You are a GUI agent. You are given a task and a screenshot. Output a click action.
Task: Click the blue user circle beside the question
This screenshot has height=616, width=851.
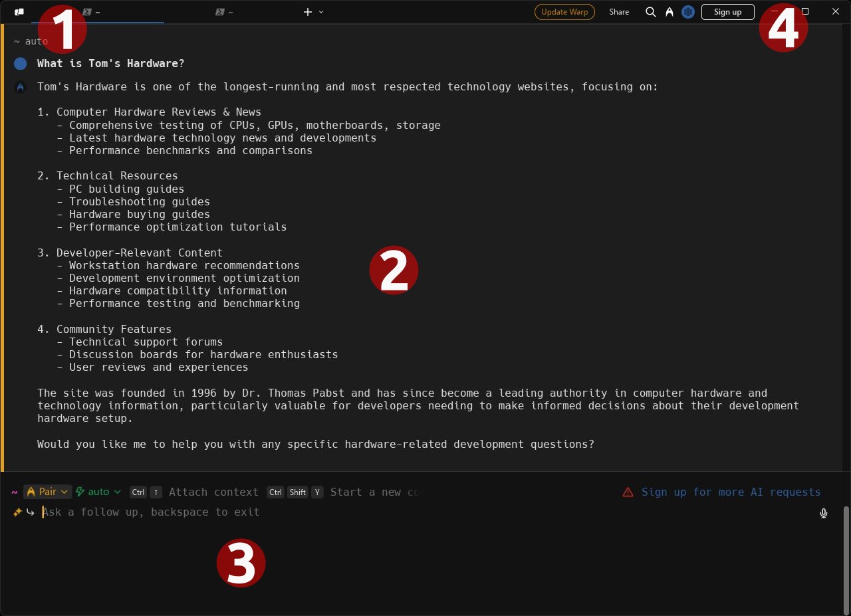click(x=21, y=64)
